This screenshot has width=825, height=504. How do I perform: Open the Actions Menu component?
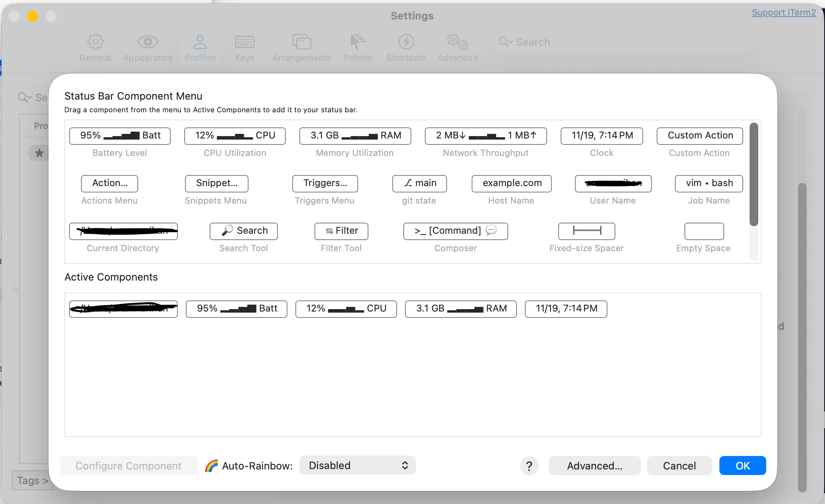(109, 183)
